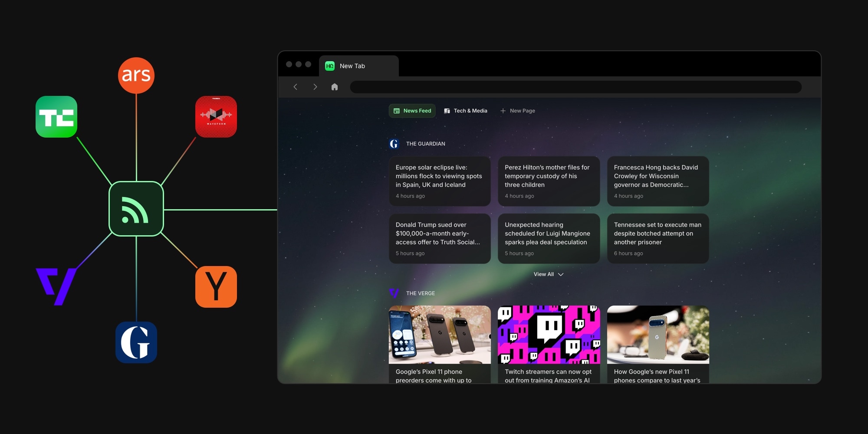Select the News Feed page tab
The width and height of the screenshot is (868, 434).
[x=412, y=111]
